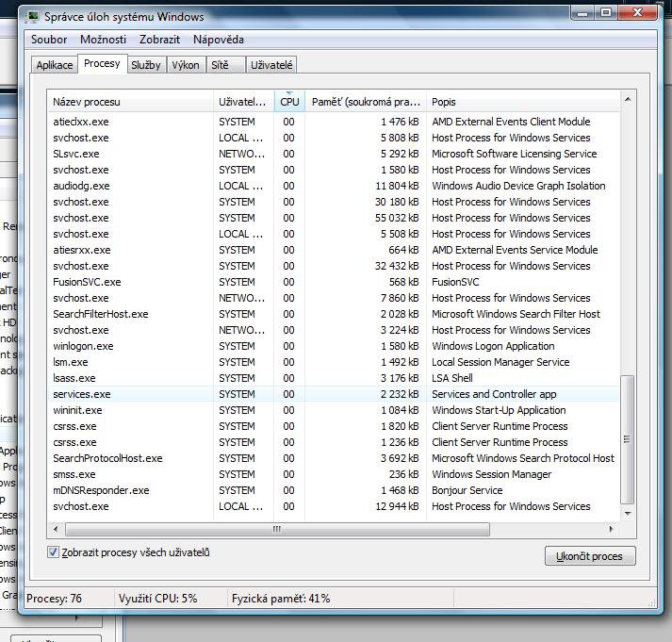Screen dimensions: 672x642
Task: Sort by CPU column header
Action: tap(289, 102)
